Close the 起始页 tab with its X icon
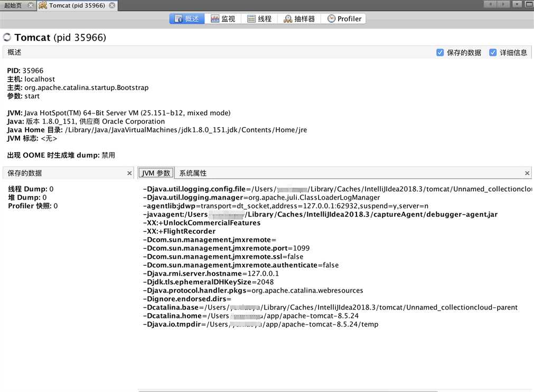This screenshot has width=534, height=392. pos(31,5)
